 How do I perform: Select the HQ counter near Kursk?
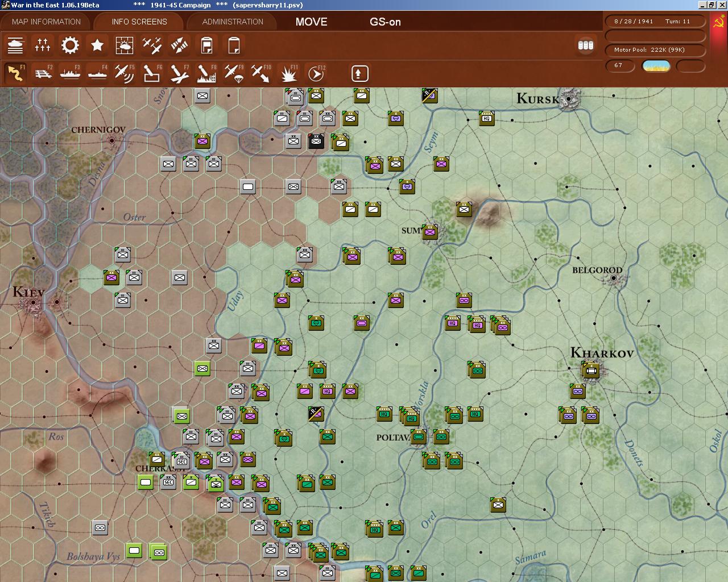pos(486,118)
